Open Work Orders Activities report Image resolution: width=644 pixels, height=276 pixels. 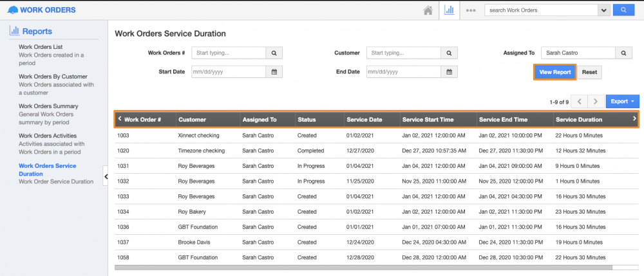pyautogui.click(x=48, y=136)
